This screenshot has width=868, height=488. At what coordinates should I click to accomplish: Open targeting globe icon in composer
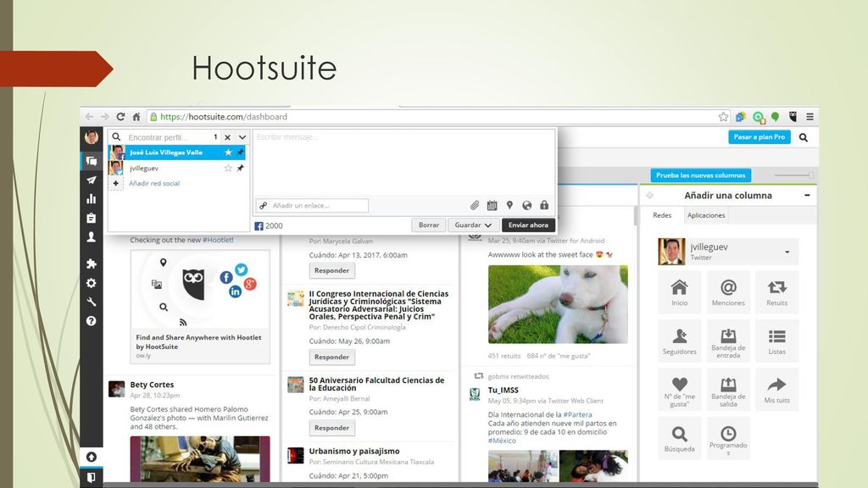coord(527,205)
